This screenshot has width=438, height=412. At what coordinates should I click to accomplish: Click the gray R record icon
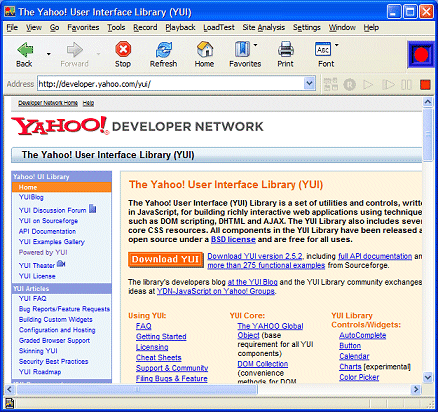tap(349, 85)
